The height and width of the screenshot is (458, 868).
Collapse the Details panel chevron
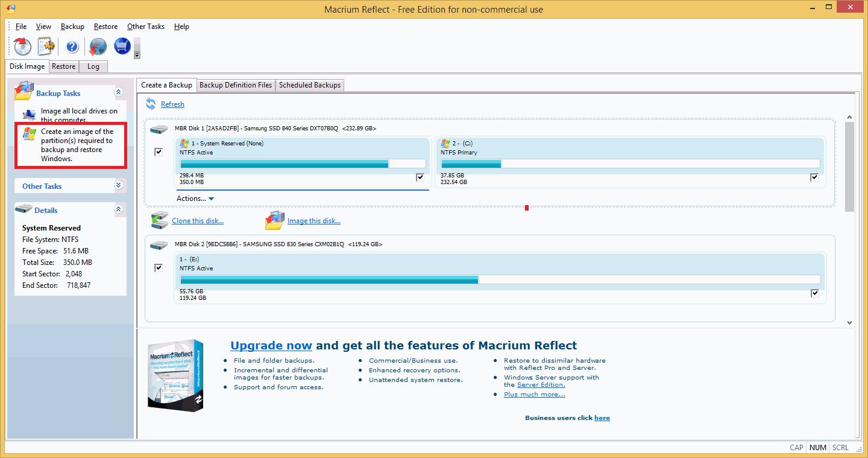[x=118, y=209]
